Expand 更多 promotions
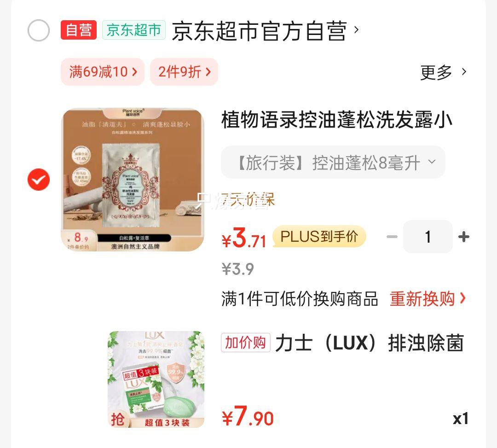497x448 pixels. pos(443,72)
